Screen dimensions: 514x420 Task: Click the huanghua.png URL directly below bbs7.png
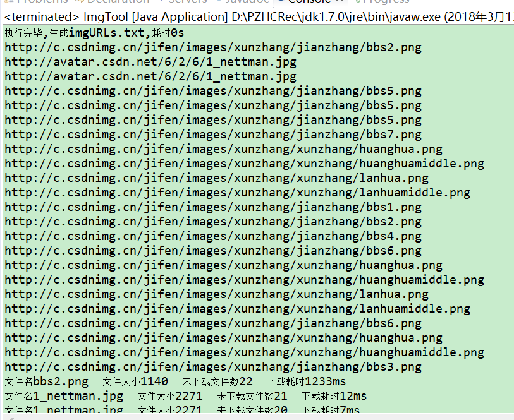click(224, 149)
